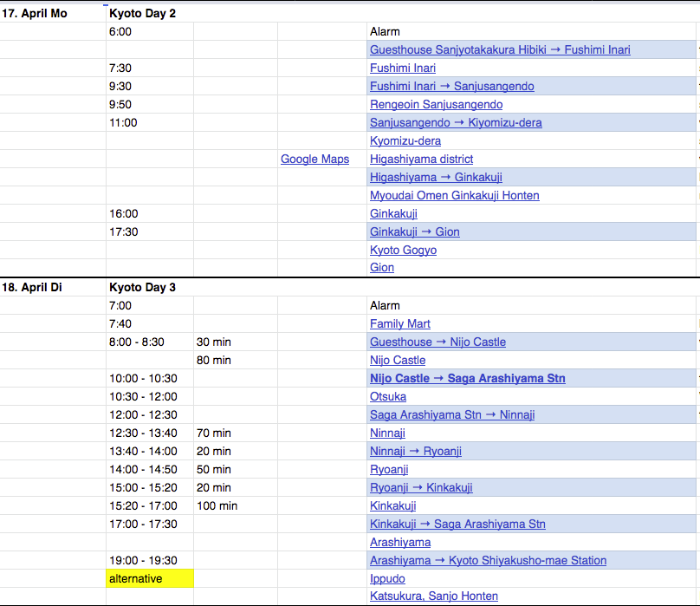Select the yellow "alternative" cell
Image resolution: width=700 pixels, height=606 pixels.
(x=149, y=578)
